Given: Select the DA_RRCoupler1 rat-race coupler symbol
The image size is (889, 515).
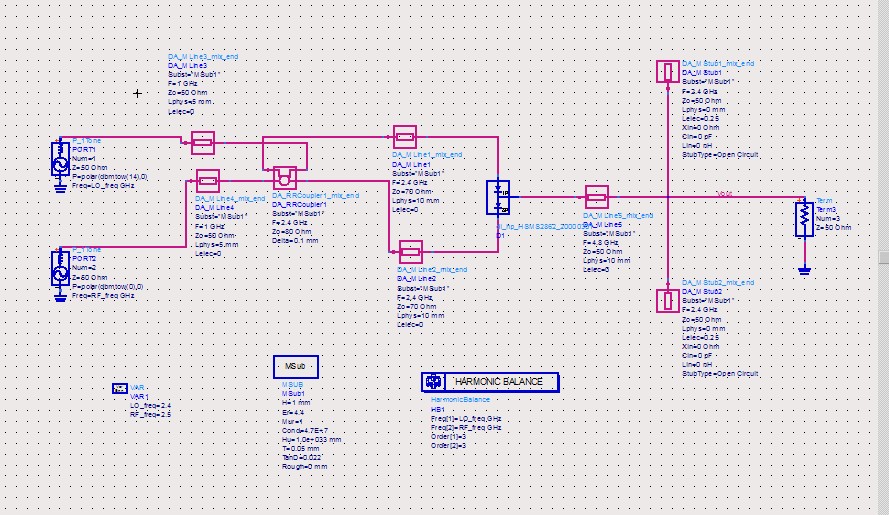Looking at the screenshot, I should coord(285,178).
